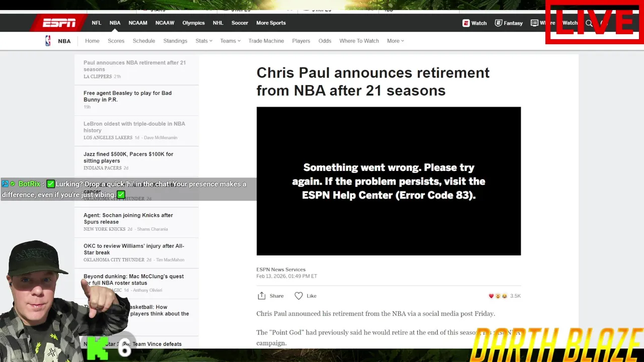
Task: Open the NBA logo icon
Action: (48, 41)
